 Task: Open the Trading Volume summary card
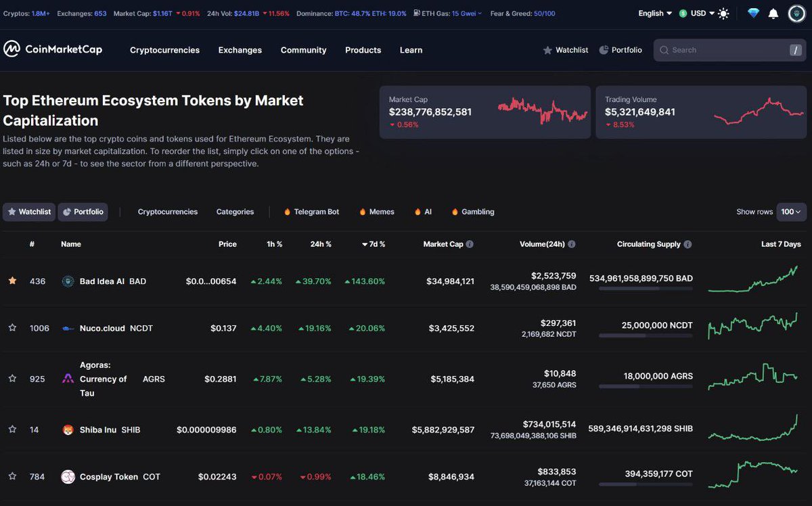701,112
